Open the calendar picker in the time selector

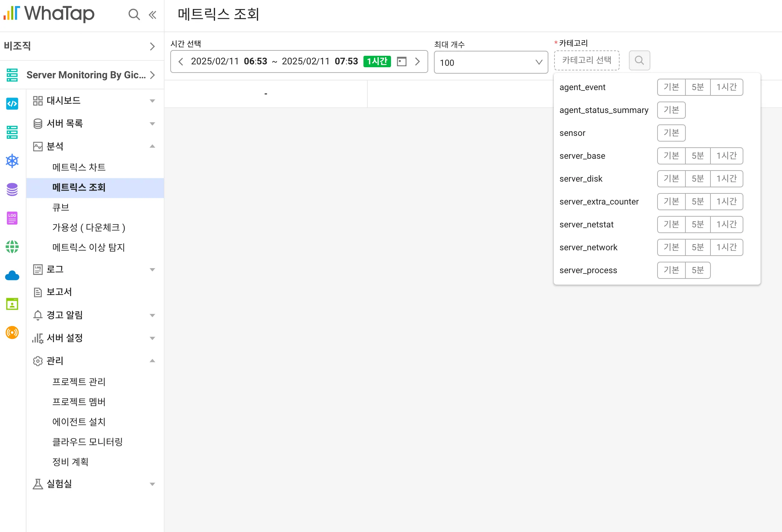tap(402, 61)
